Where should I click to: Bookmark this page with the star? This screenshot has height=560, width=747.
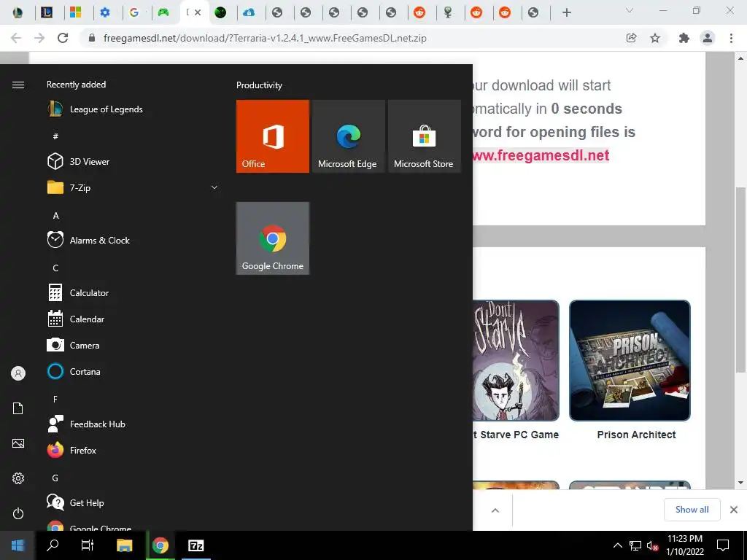(655, 38)
